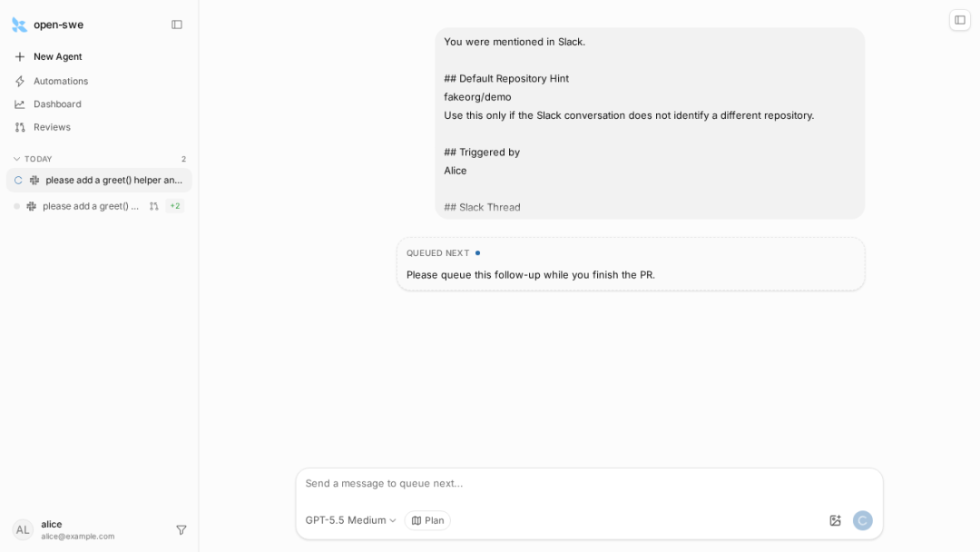Collapse the left sidebar panel icon

click(x=177, y=25)
